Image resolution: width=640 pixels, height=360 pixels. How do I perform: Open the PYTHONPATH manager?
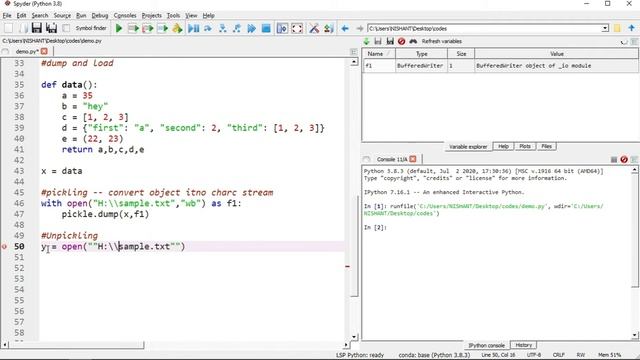(329, 28)
